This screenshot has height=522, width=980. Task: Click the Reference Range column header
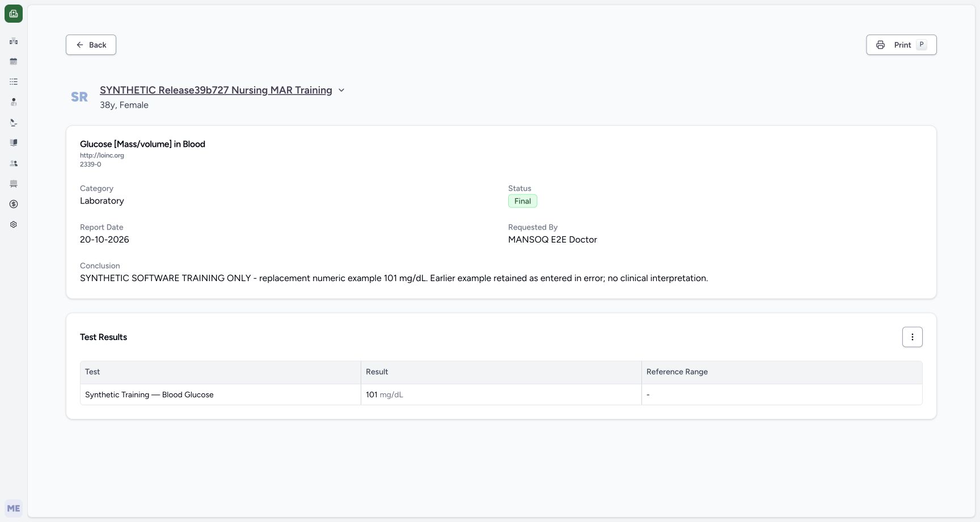(x=782, y=372)
